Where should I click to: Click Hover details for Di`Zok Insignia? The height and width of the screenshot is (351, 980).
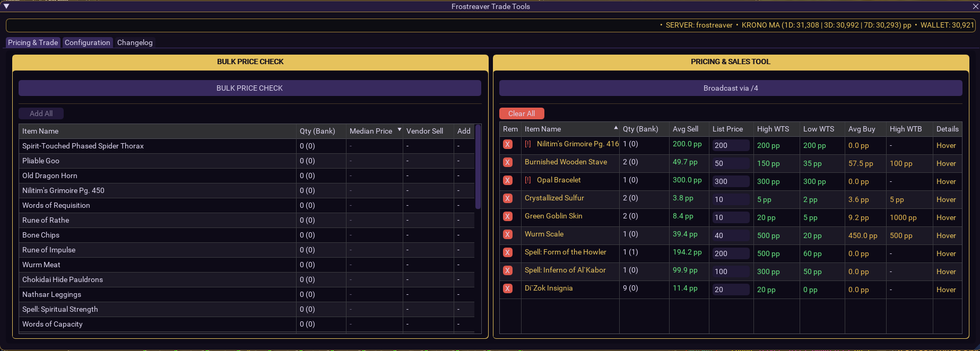[946, 289]
